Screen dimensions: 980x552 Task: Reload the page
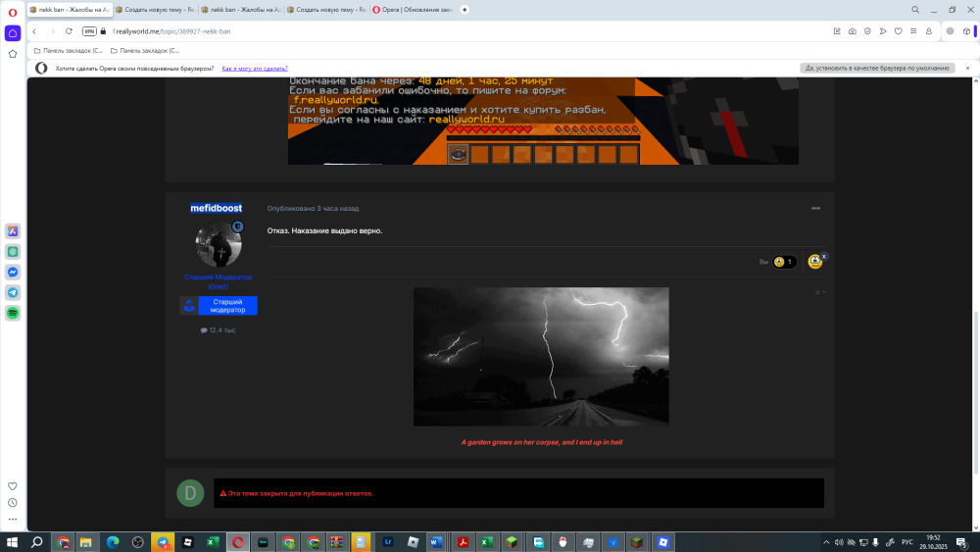[x=69, y=31]
